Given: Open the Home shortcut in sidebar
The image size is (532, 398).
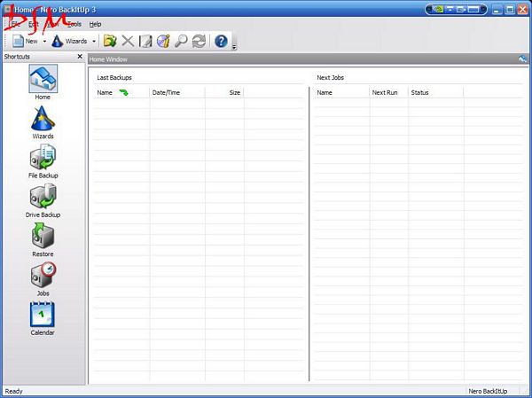Looking at the screenshot, I should 43,80.
